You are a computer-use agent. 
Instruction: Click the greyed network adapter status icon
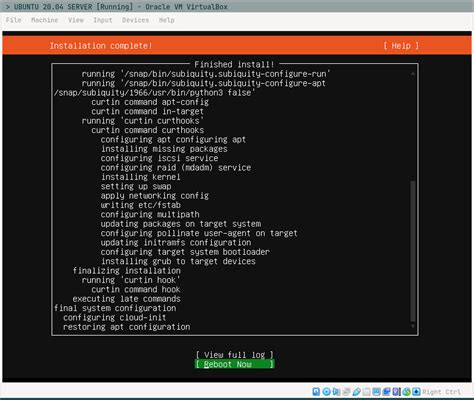click(x=346, y=392)
